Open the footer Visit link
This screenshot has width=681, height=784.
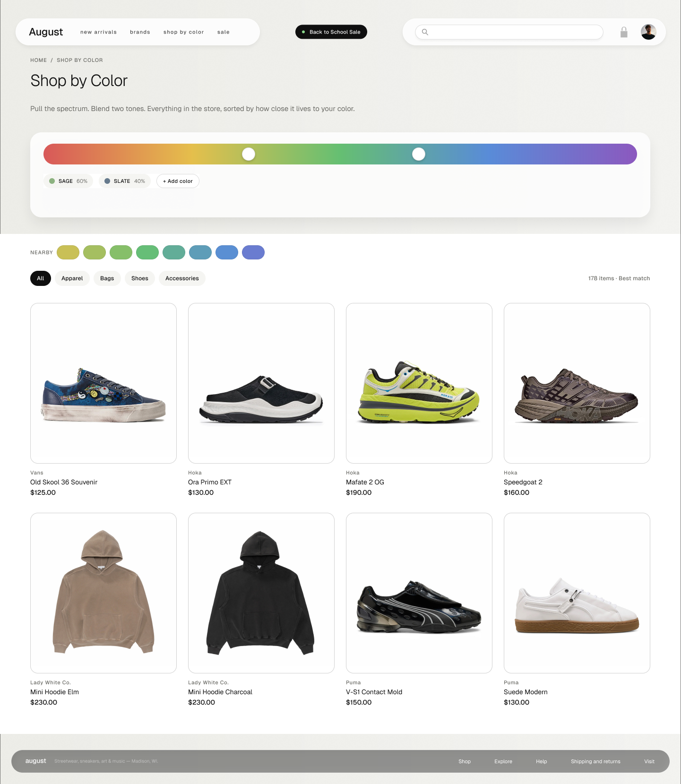tap(649, 761)
